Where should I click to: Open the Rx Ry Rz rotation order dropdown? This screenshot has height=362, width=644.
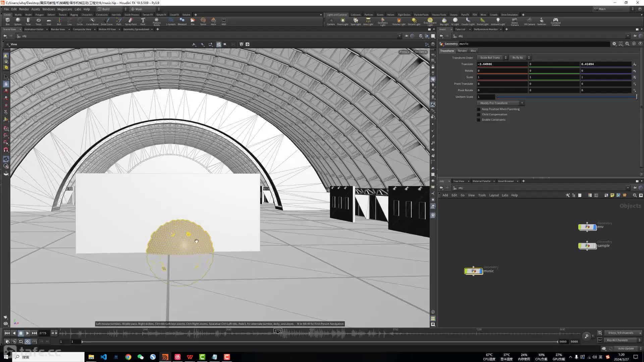[520, 58]
